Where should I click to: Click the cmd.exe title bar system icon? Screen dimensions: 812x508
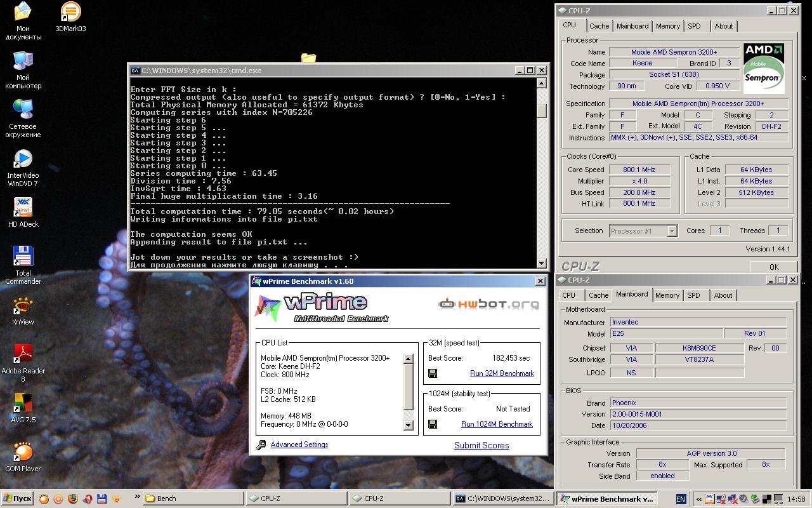pos(135,70)
